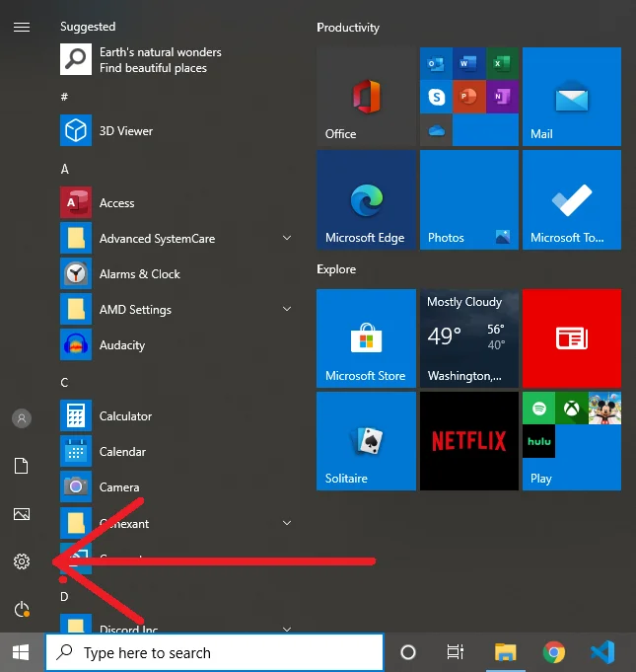636x672 pixels.
Task: Open the red News tile
Action: 572,338
